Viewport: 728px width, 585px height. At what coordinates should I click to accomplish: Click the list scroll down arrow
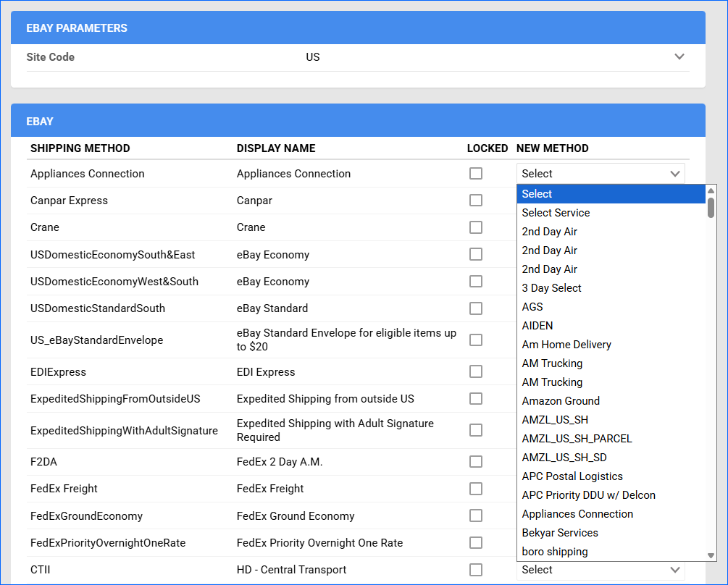click(711, 556)
